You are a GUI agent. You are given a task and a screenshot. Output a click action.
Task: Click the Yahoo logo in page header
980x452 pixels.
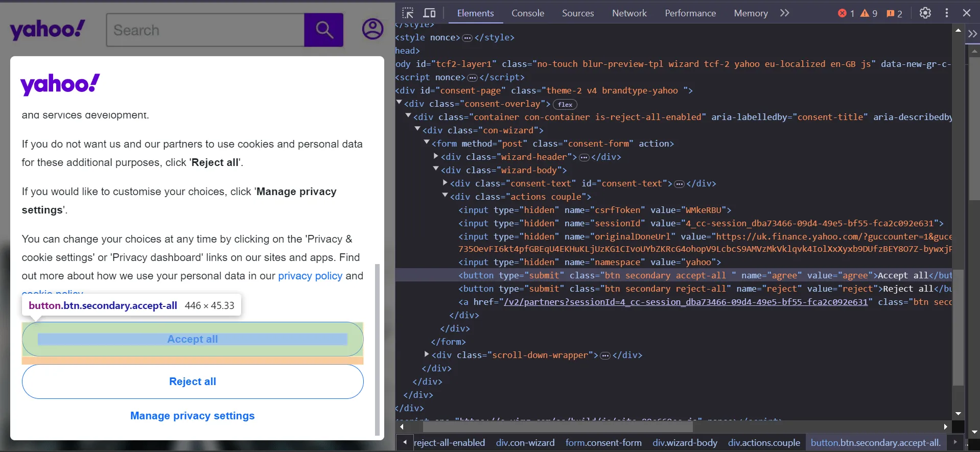[48, 30]
